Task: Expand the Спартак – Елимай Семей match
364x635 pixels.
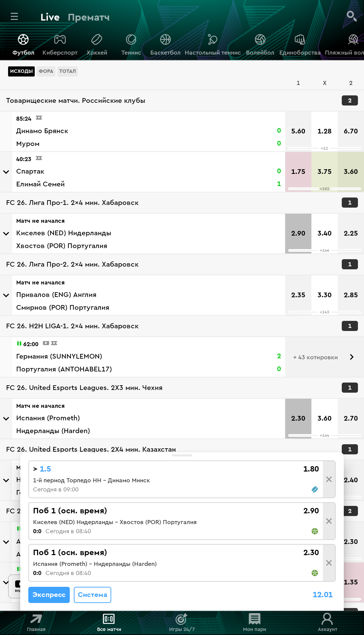Action: (x=6, y=172)
